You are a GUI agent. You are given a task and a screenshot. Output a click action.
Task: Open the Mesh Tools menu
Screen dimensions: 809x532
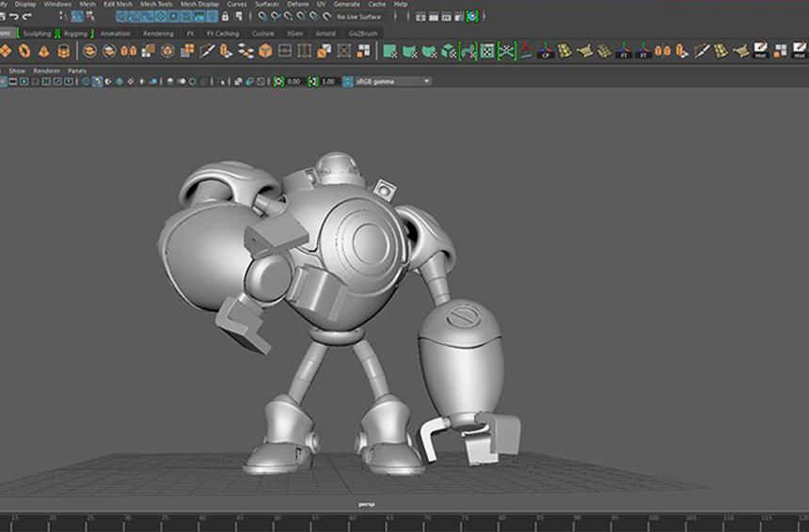[156, 4]
